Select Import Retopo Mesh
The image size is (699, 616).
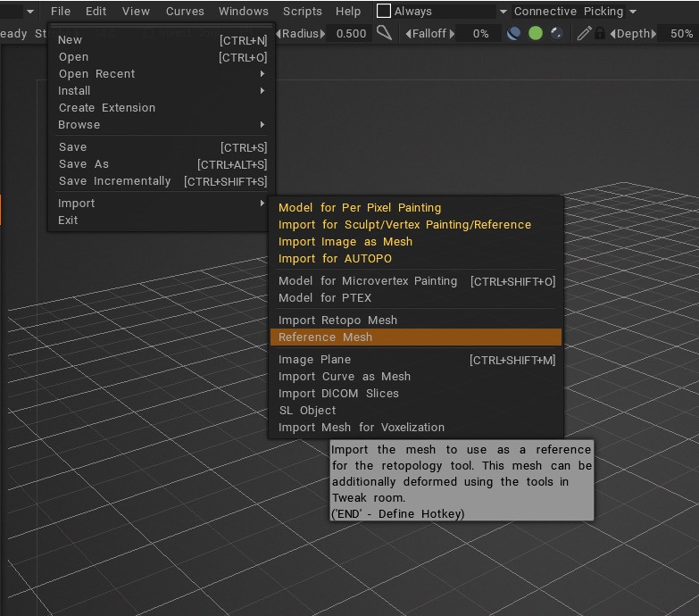pyautogui.click(x=415, y=320)
